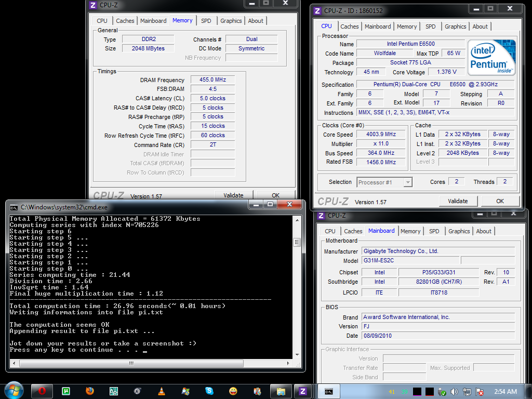Click Core Speed value 4003.9 MHz

[381, 135]
